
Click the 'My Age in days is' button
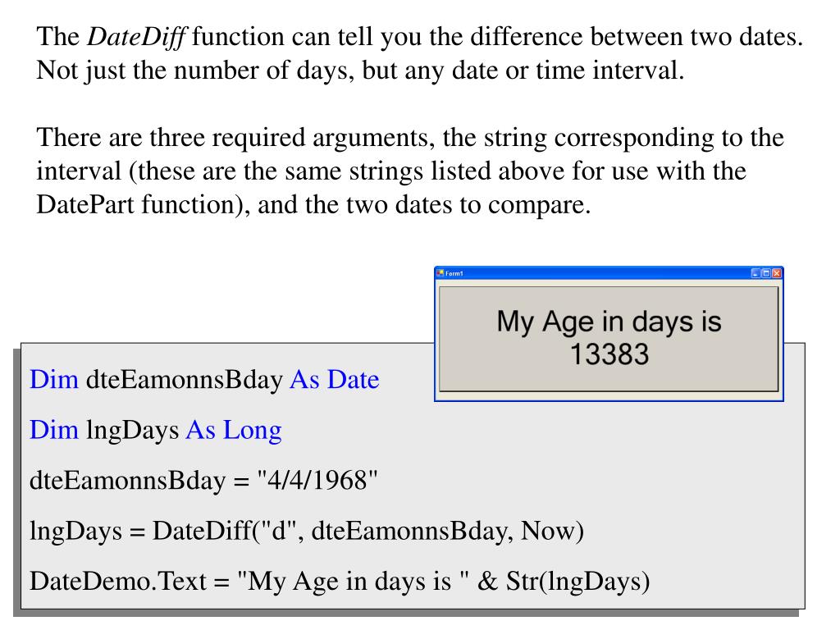click(x=609, y=336)
